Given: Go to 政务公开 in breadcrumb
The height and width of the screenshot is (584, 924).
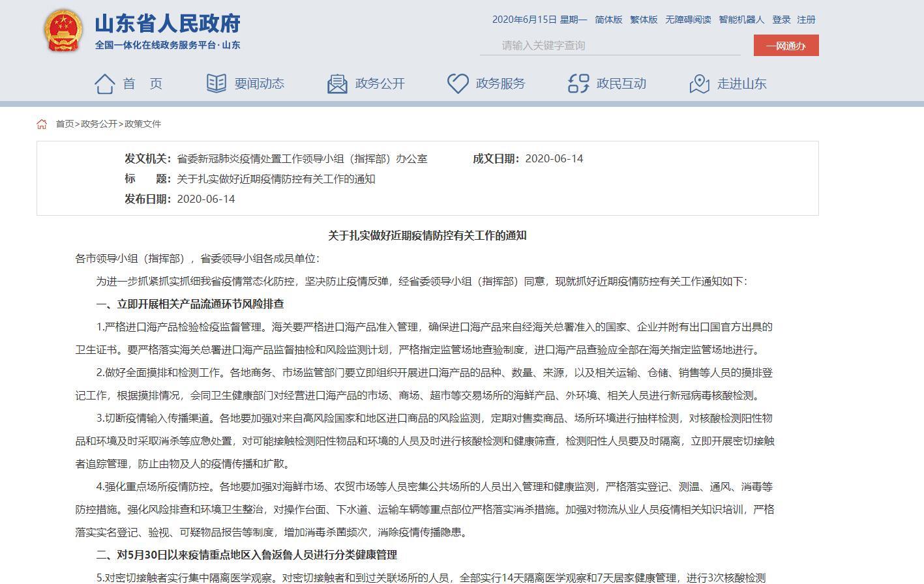Looking at the screenshot, I should (x=99, y=124).
